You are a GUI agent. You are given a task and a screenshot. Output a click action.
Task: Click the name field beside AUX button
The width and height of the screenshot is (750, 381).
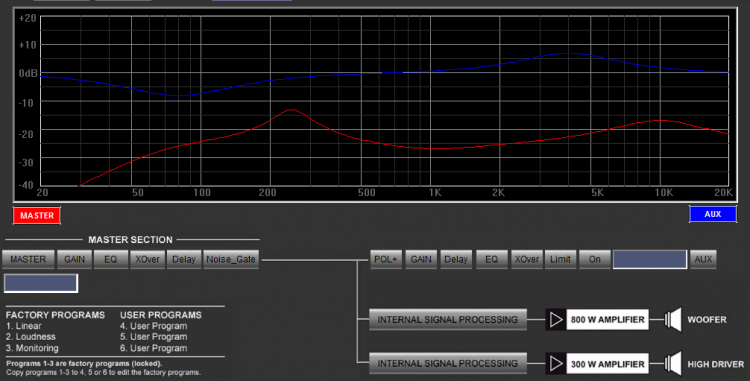point(650,259)
